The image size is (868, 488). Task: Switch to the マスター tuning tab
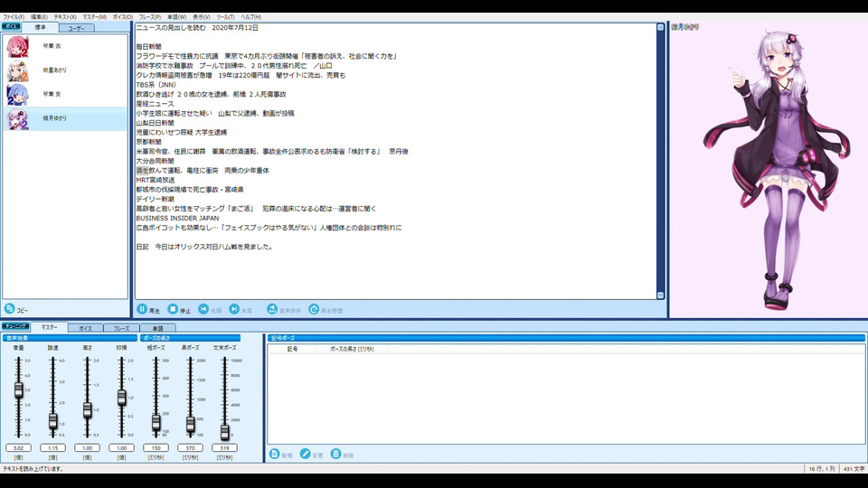click(49, 327)
